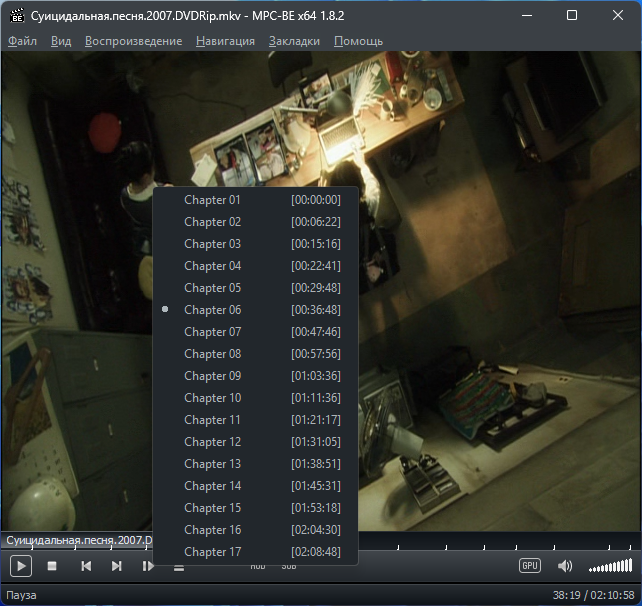Screen dimensions: 642x606
Task: Open the Навигация menu
Action: point(225,41)
